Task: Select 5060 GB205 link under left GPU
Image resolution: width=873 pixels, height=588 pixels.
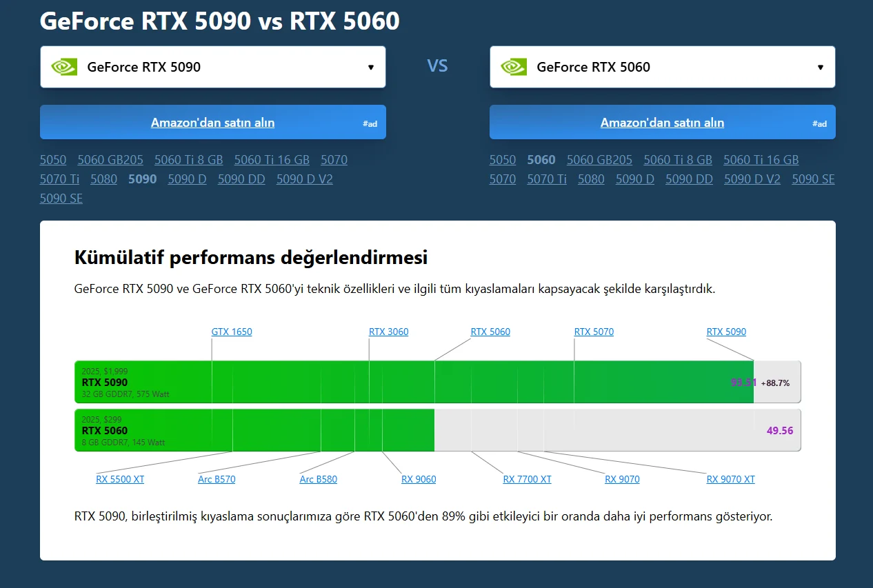Action: click(110, 160)
